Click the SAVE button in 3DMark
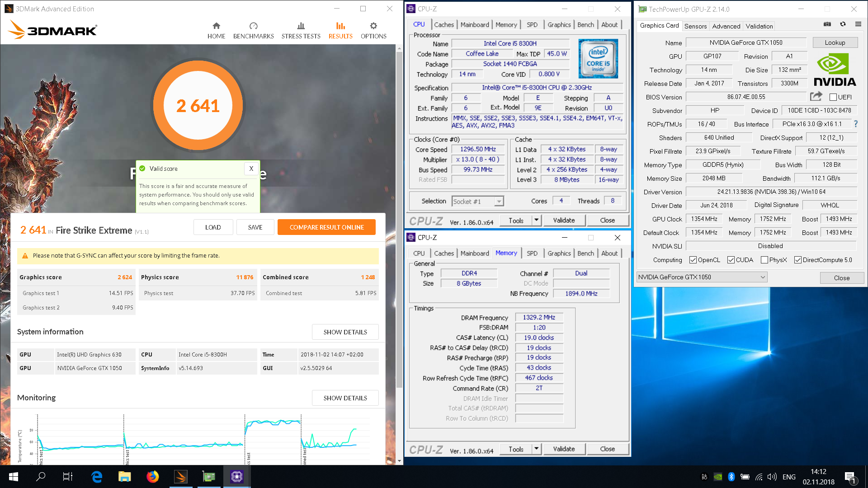Viewport: 868px width, 488px height. pyautogui.click(x=255, y=227)
